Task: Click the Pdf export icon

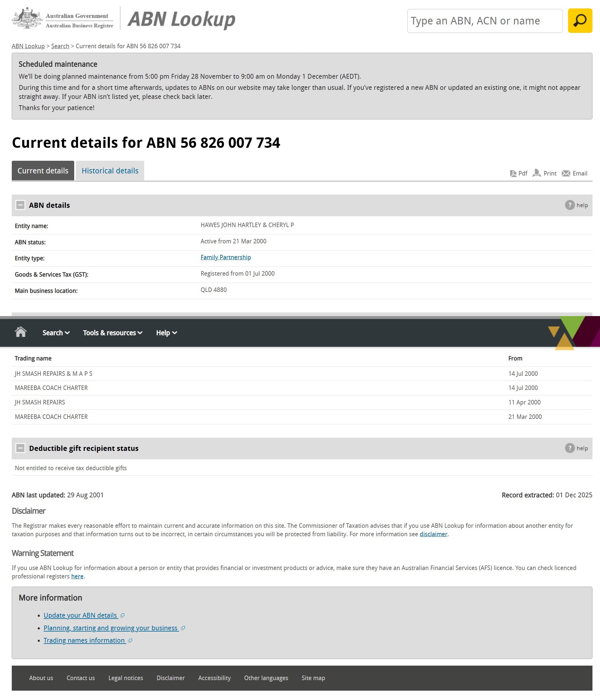Action: [x=513, y=173]
